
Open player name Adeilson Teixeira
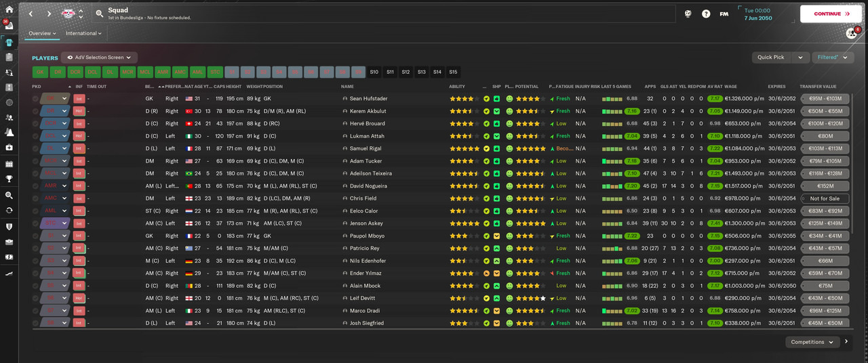371,173
